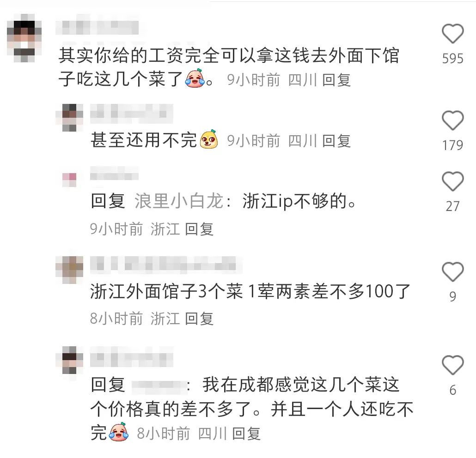Open the top commenter's avatar
This screenshot has height=458, width=476.
(x=24, y=37)
